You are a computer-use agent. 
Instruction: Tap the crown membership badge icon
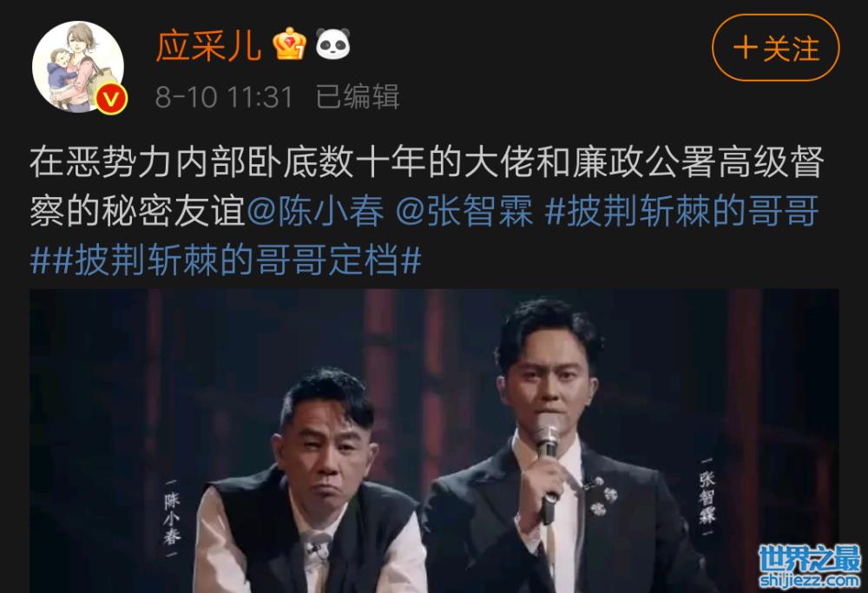coord(290,43)
